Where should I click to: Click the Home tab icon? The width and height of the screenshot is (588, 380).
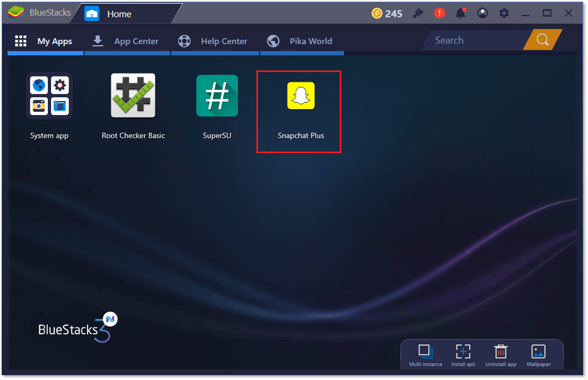pyautogui.click(x=92, y=14)
